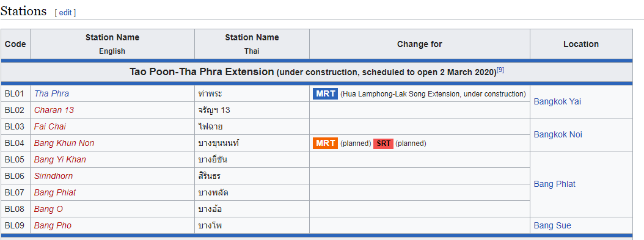Open the Bang O station link
Viewport: 644px width, 240px height.
48,209
